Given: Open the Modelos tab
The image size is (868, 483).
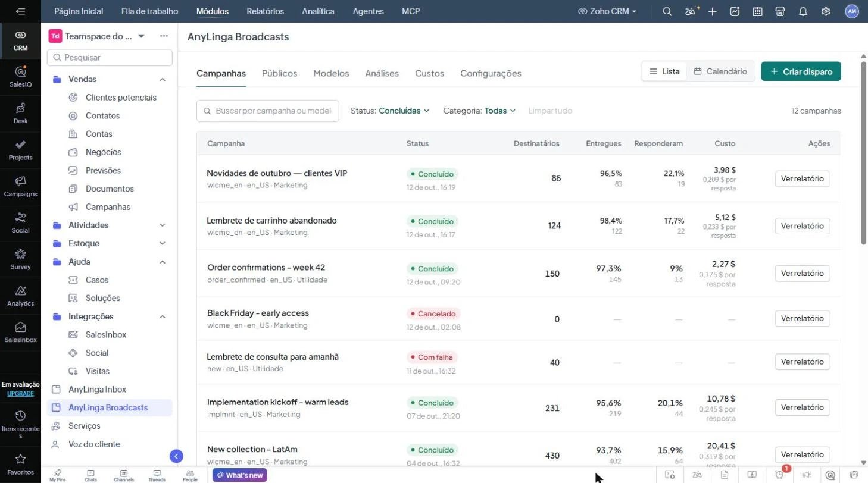Looking at the screenshot, I should (331, 73).
